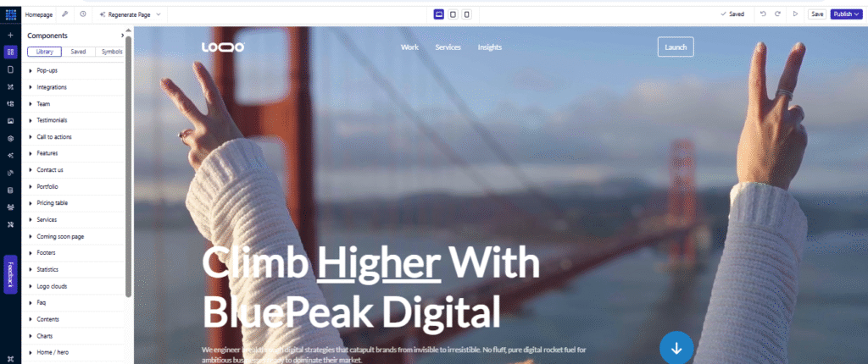This screenshot has width=868, height=364.
Task: Switch to the Symbols tab
Action: pyautogui.click(x=112, y=52)
